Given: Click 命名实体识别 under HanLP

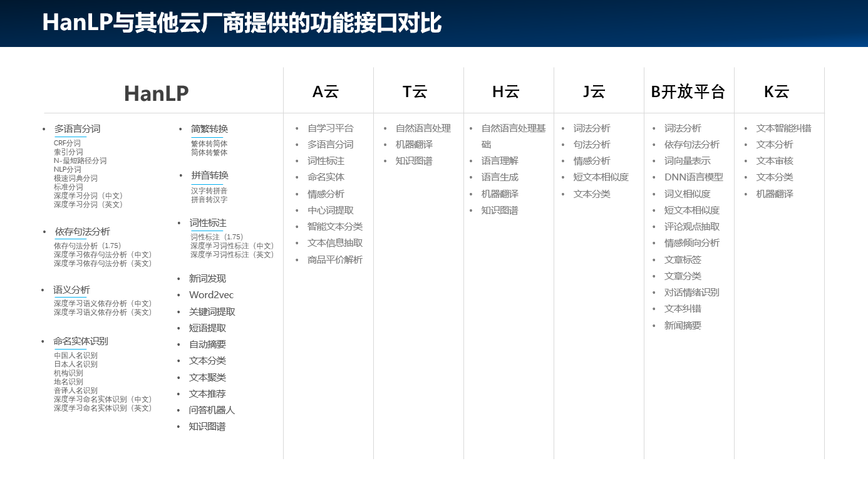Looking at the screenshot, I should click(x=80, y=341).
